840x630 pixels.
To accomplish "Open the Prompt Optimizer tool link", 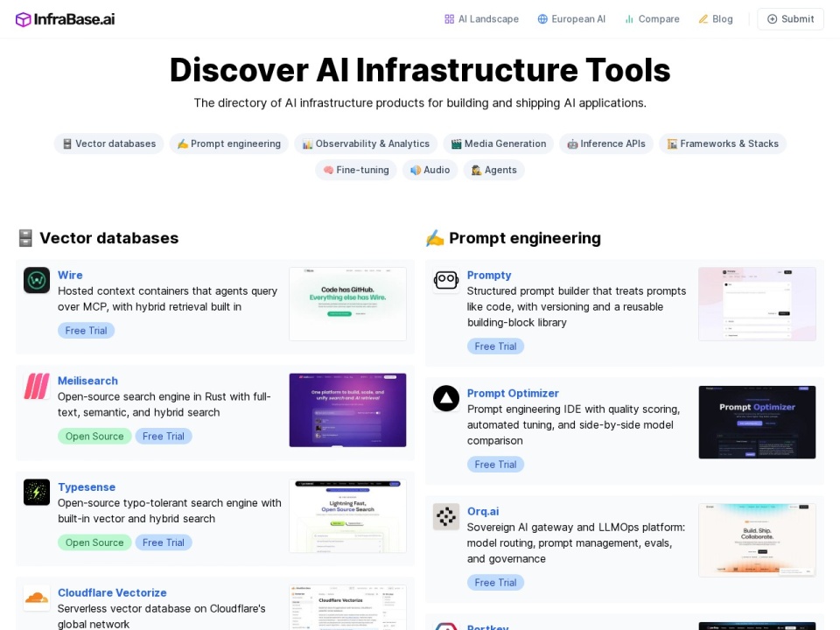I will pyautogui.click(x=513, y=393).
